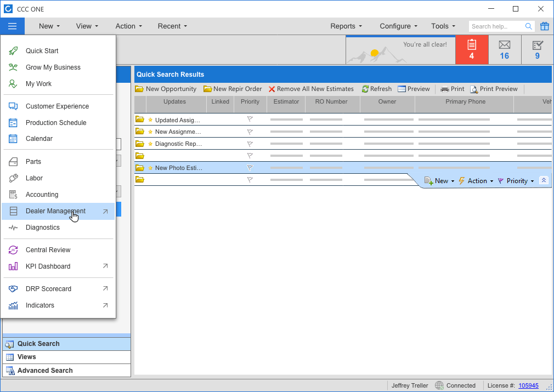Open the New dropdown in the floating bar
The image size is (554, 392).
point(439,180)
